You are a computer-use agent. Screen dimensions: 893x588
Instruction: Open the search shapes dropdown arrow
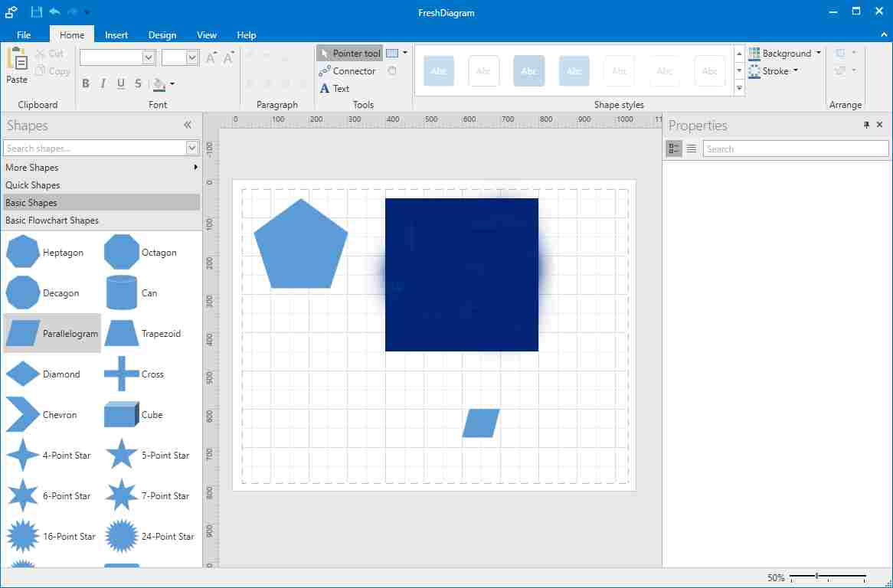click(x=192, y=148)
